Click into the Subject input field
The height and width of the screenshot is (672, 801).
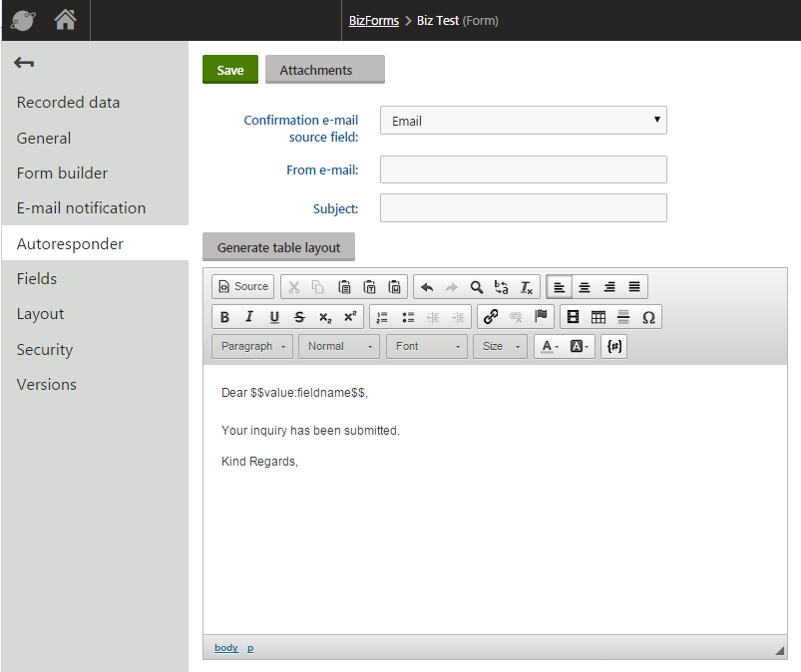pyautogui.click(x=523, y=208)
